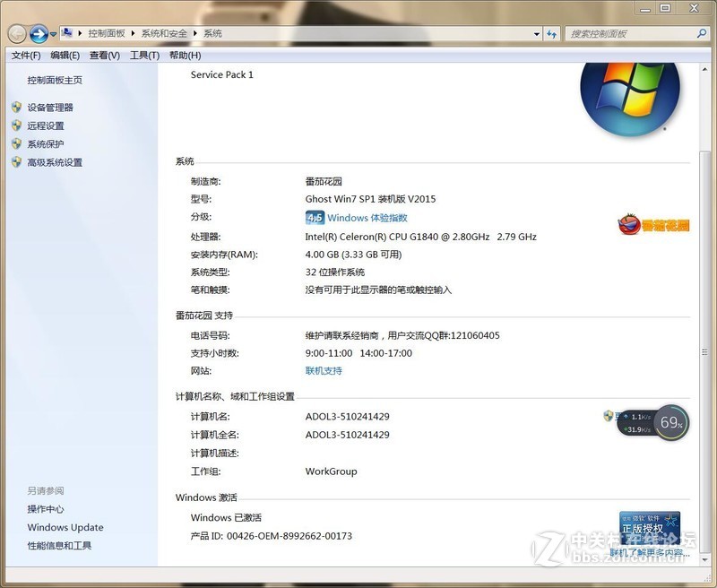717x588 pixels.
Task: Click the shield icon next to 系统保护
Action: click(x=16, y=144)
